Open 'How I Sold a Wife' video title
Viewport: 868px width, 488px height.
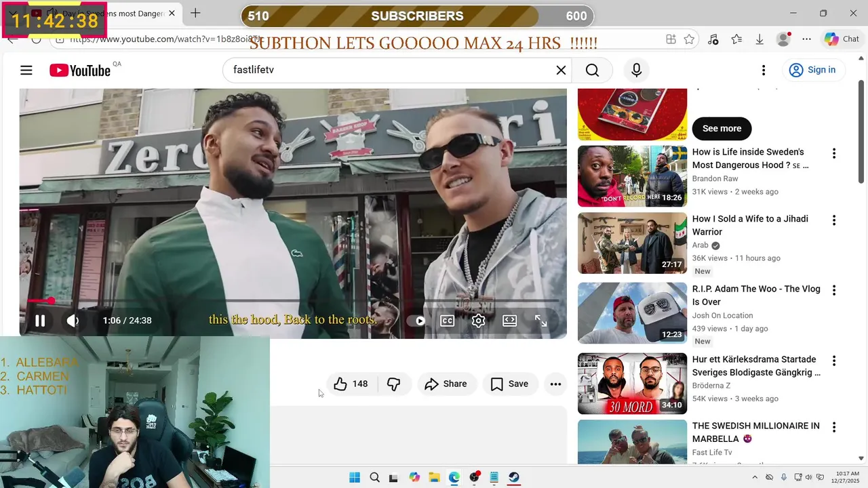[x=750, y=226]
